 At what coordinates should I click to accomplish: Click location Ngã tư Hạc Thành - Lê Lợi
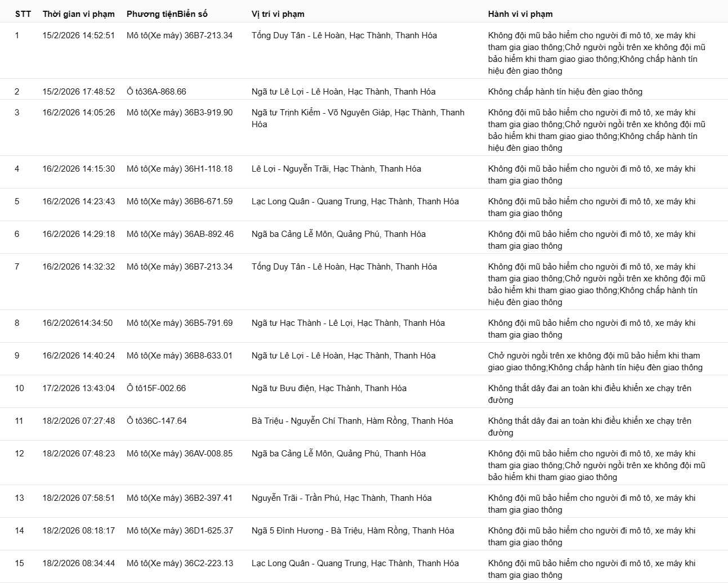(348, 323)
